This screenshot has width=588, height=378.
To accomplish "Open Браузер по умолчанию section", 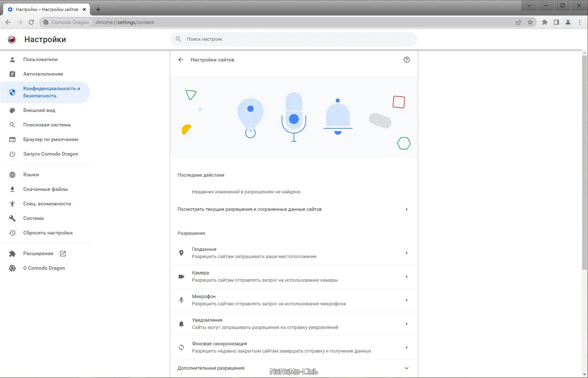I will (x=45, y=139).
